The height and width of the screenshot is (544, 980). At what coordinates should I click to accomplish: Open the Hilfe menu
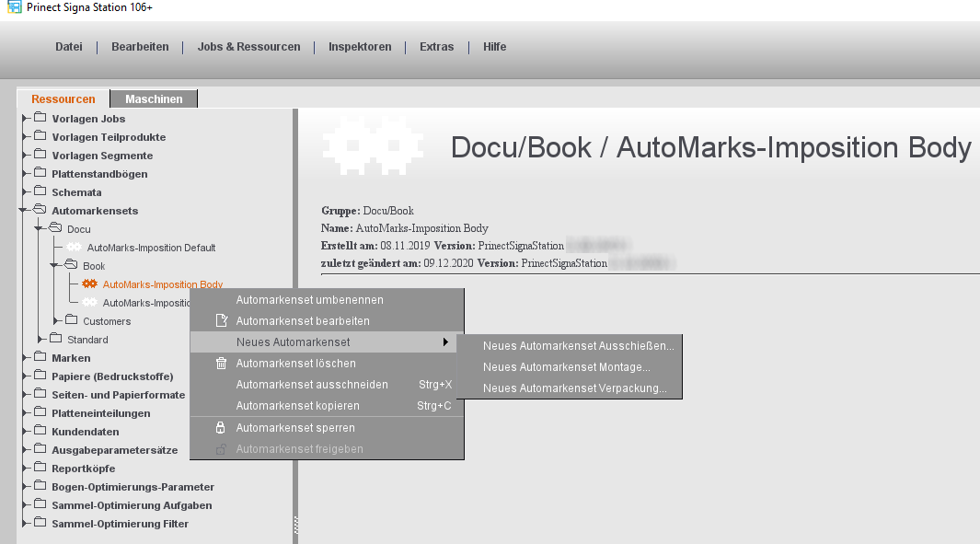coord(494,47)
